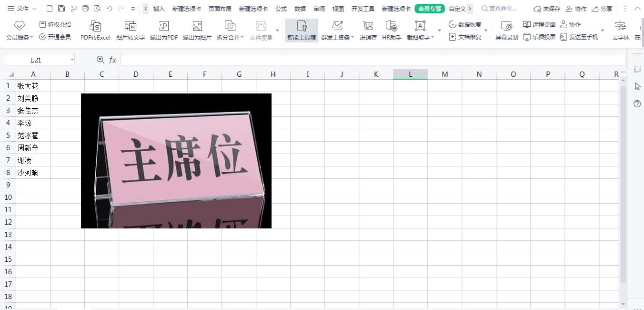This screenshot has height=310, width=644.
Task: Click the 开通会员 button
Action: pyautogui.click(x=55, y=37)
